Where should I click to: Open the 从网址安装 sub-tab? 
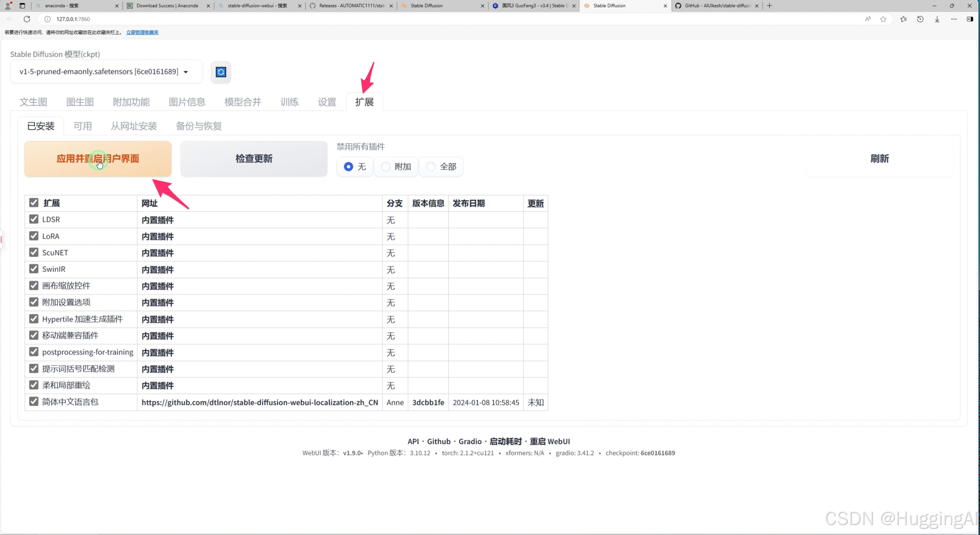[x=134, y=126]
